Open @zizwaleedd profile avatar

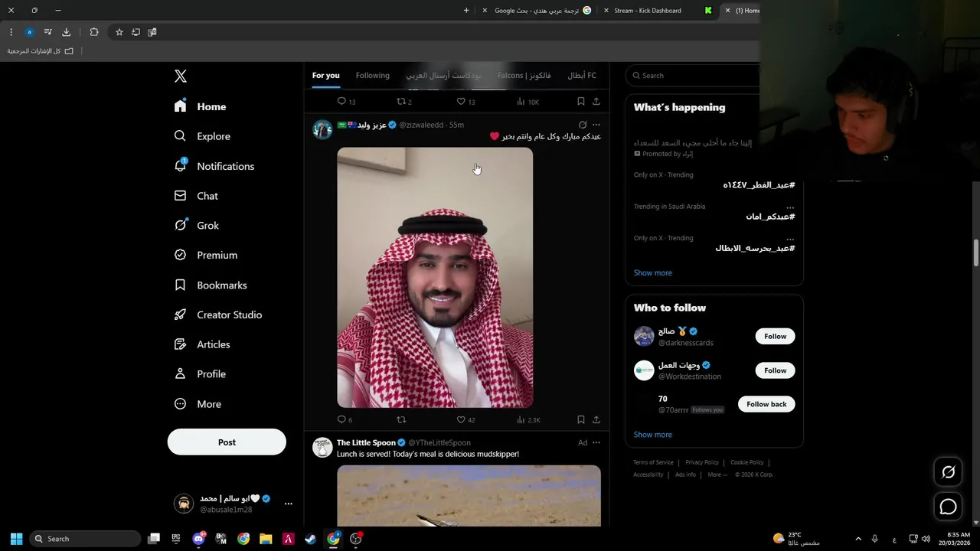pos(322,129)
